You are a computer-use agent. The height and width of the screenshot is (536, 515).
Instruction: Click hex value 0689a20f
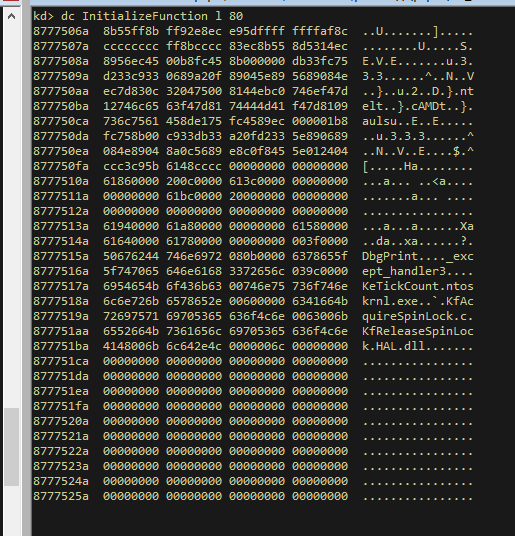click(x=194, y=76)
